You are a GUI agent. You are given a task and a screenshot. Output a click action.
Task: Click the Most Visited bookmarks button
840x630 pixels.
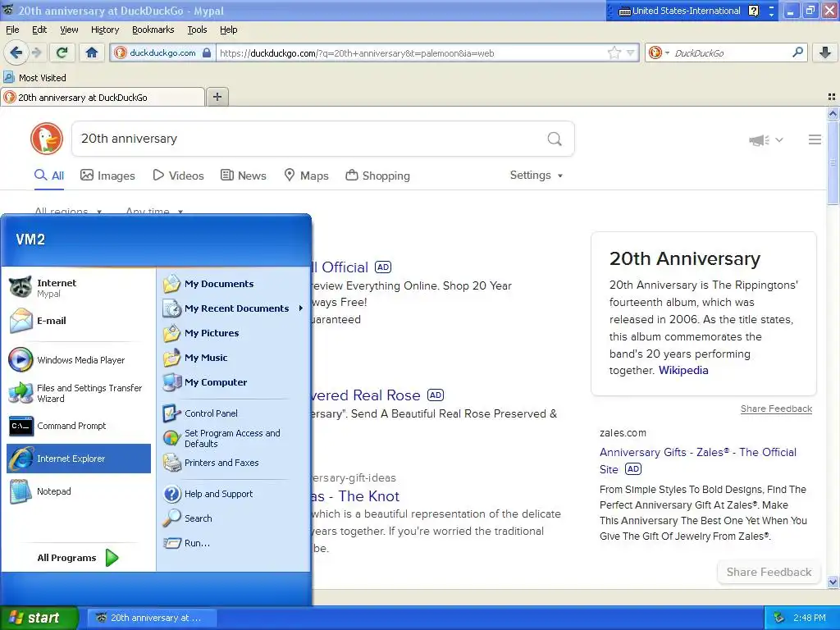pos(35,78)
